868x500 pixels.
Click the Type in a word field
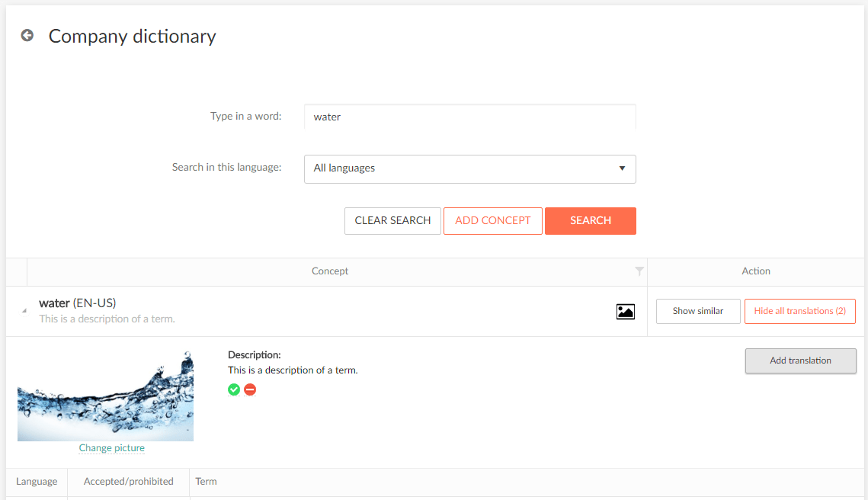[x=469, y=117]
